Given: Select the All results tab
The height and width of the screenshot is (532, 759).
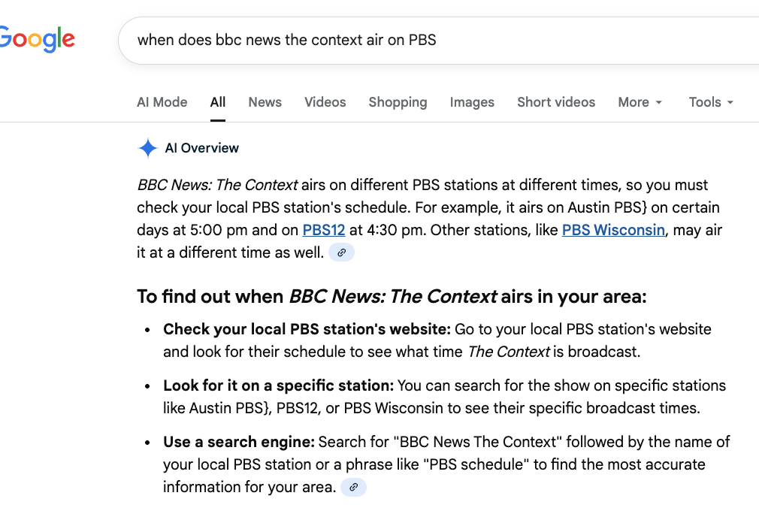Looking at the screenshot, I should pyautogui.click(x=218, y=102).
